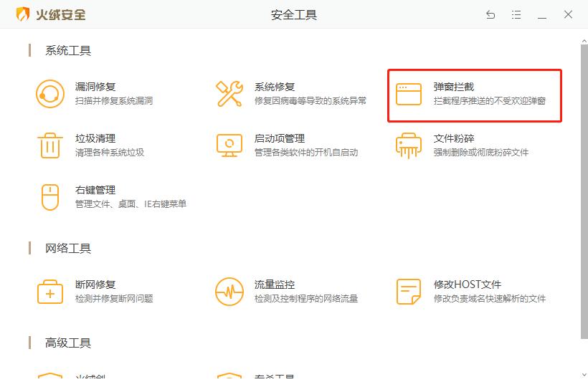Click the 高级工具 section heading
The image size is (588, 387).
tap(68, 343)
